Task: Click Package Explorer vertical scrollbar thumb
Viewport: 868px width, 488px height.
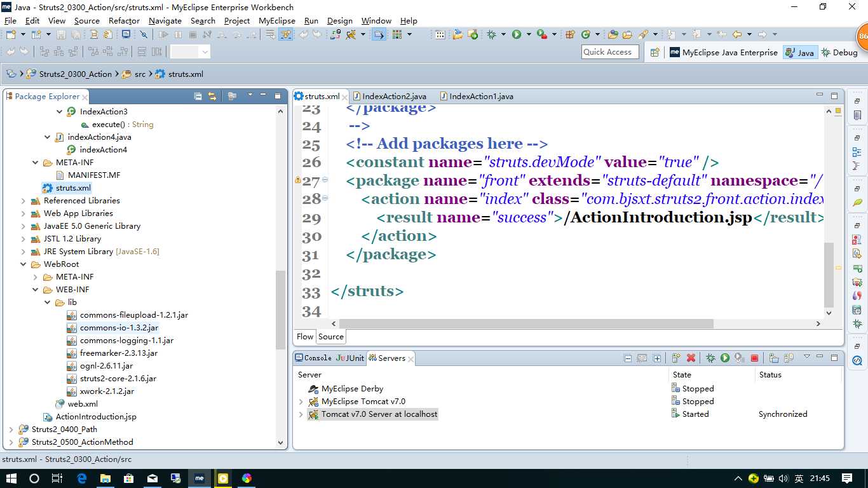Action: click(x=281, y=309)
